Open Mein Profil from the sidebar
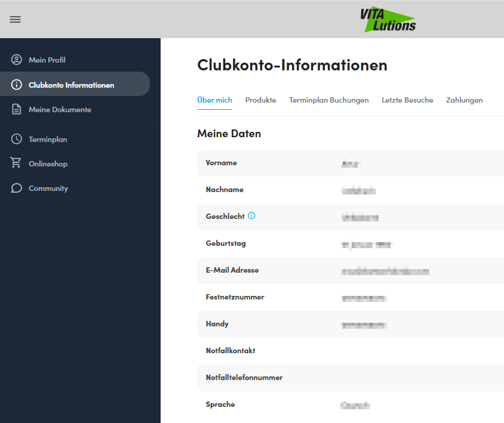 (48, 59)
